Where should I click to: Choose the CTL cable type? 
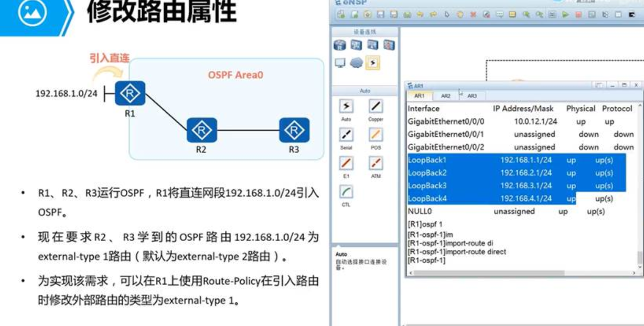[346, 192]
